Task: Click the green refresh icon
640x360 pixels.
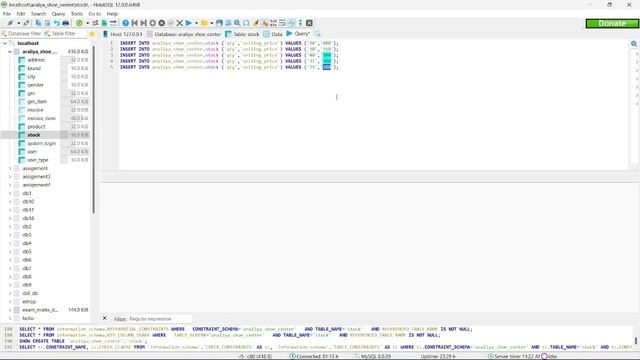Action: pyautogui.click(x=79, y=23)
